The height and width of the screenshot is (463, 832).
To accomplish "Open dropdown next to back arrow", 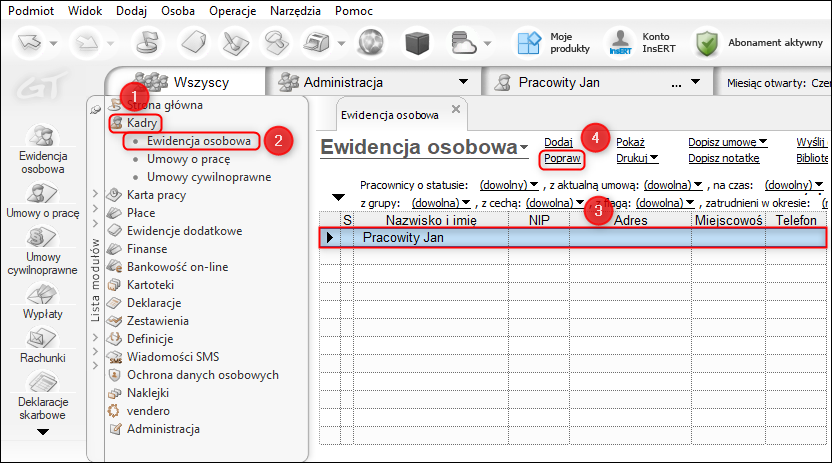I will coord(54,43).
